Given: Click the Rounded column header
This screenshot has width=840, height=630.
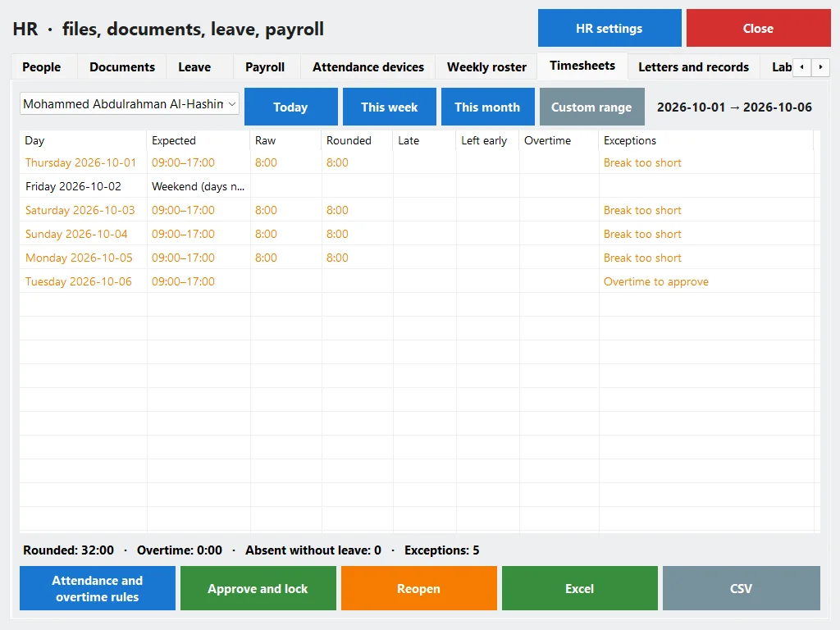Looking at the screenshot, I should (x=358, y=141).
